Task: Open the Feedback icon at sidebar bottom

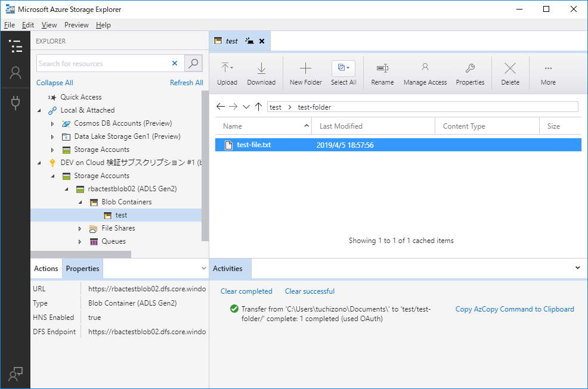Action: click(x=16, y=374)
